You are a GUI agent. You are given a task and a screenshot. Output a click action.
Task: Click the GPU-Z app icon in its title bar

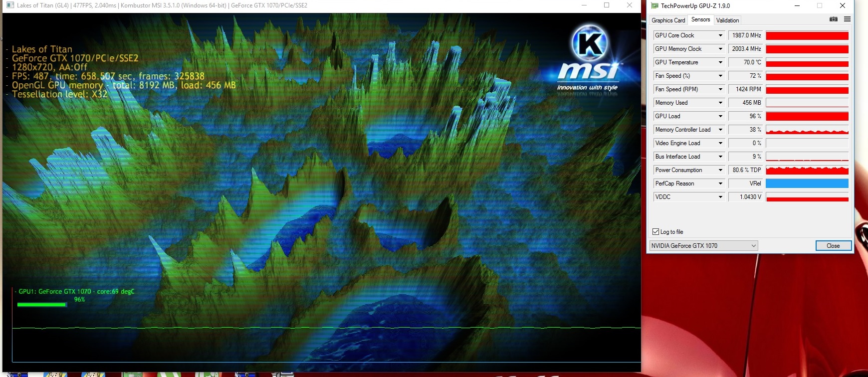pos(654,6)
